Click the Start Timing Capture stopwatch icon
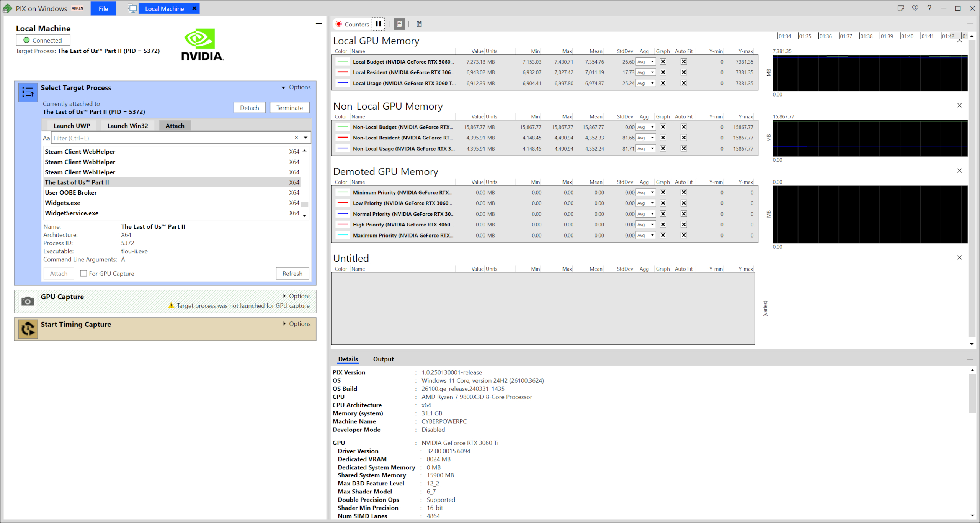 pyautogui.click(x=28, y=329)
